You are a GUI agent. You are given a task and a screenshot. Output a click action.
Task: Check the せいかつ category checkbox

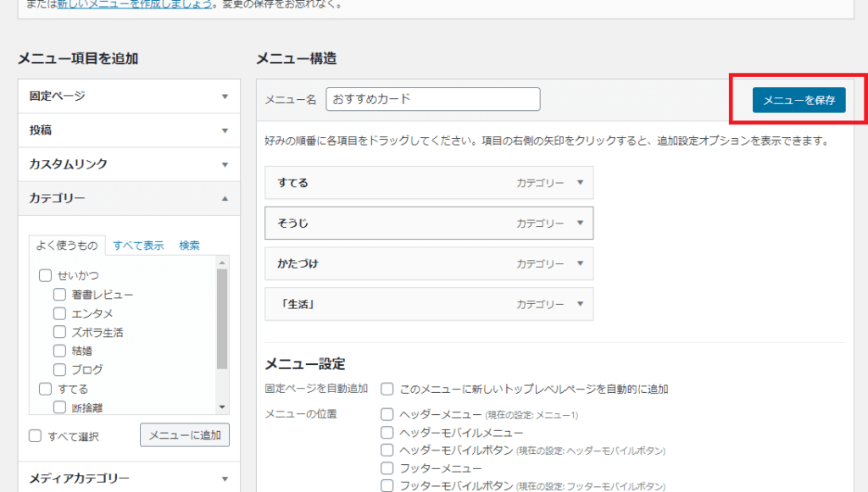pyautogui.click(x=46, y=275)
